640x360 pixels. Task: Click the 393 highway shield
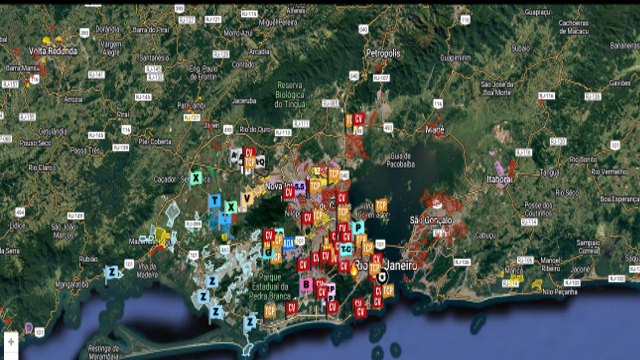(x=84, y=33)
